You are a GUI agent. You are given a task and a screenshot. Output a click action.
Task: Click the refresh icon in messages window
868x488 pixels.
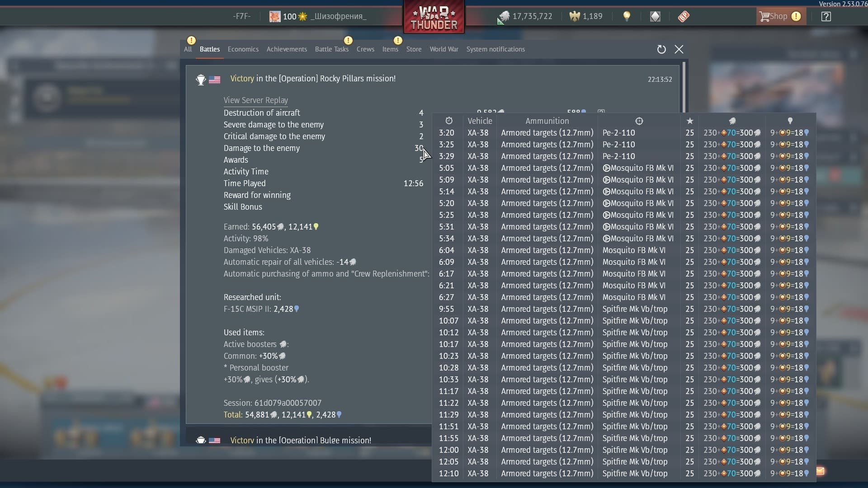pos(661,49)
